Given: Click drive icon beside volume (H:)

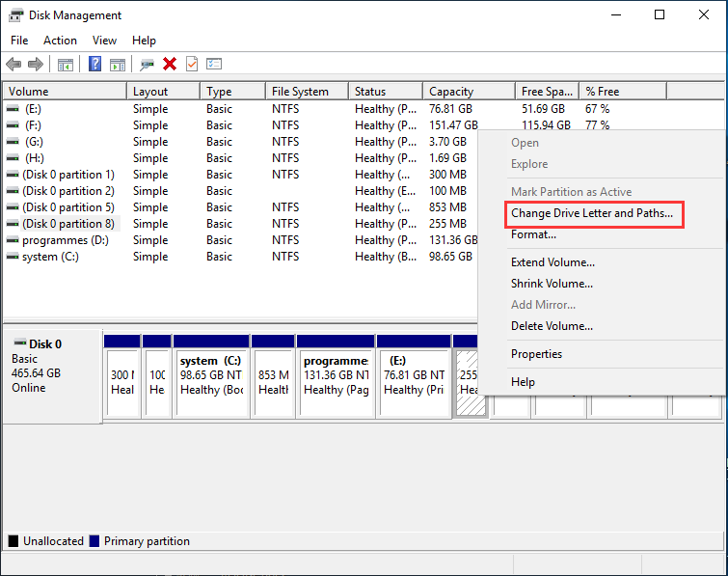Looking at the screenshot, I should click(x=13, y=158).
